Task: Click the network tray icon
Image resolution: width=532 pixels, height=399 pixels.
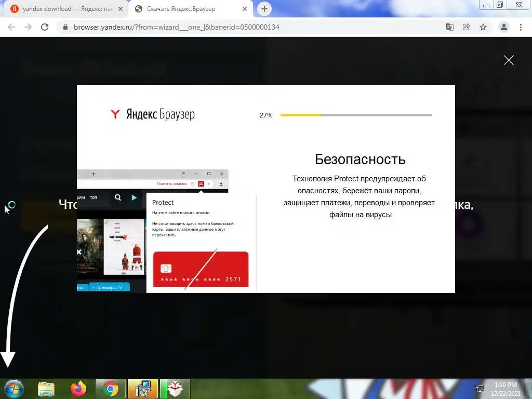Action: click(x=480, y=389)
